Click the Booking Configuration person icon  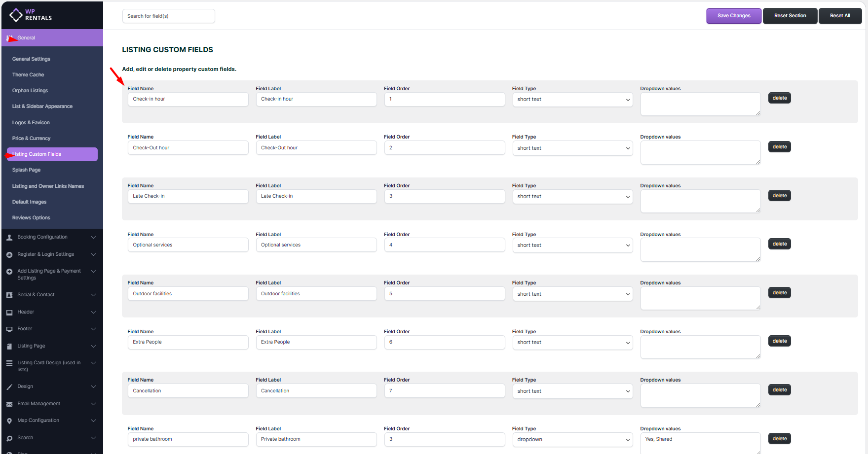[x=9, y=238]
